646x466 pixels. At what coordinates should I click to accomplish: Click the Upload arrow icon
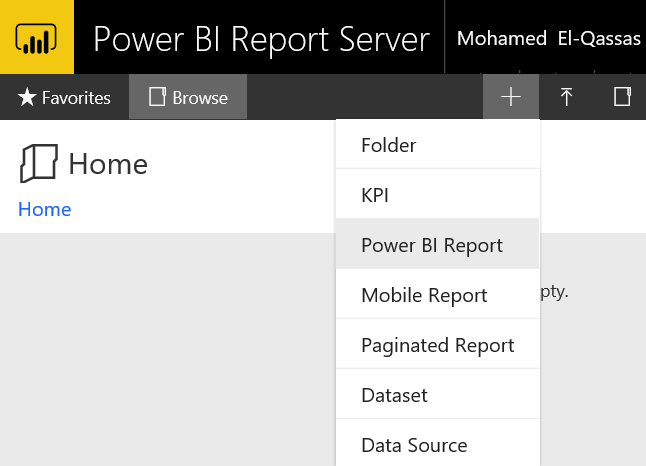click(566, 97)
